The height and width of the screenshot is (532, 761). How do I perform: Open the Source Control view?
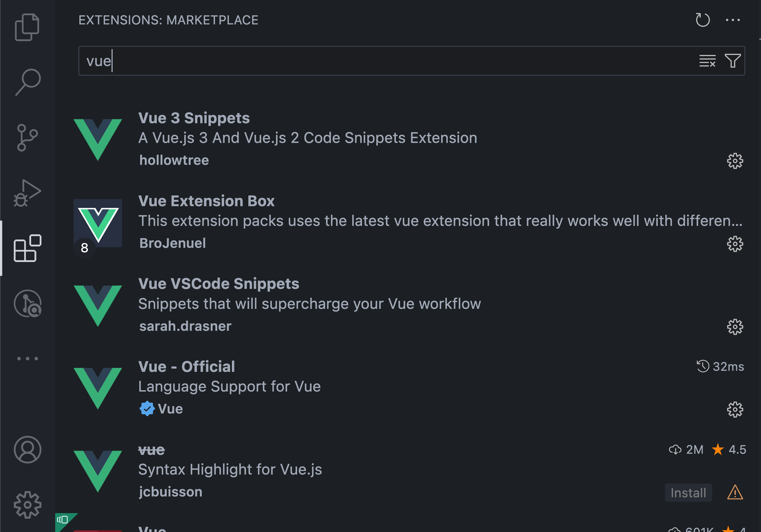click(x=27, y=137)
